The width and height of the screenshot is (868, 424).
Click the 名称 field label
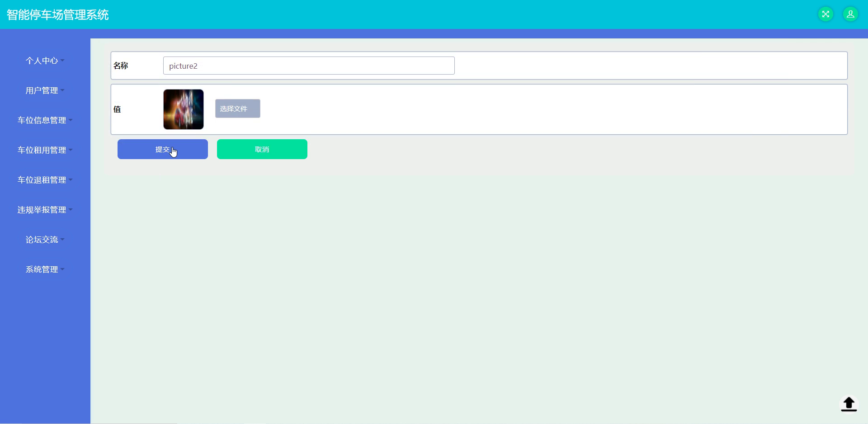[x=121, y=66]
